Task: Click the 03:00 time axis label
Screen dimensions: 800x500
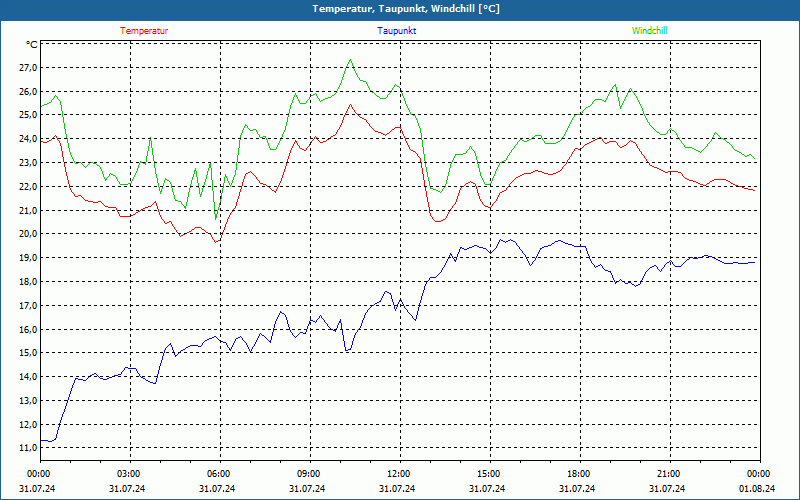Action: tap(129, 474)
